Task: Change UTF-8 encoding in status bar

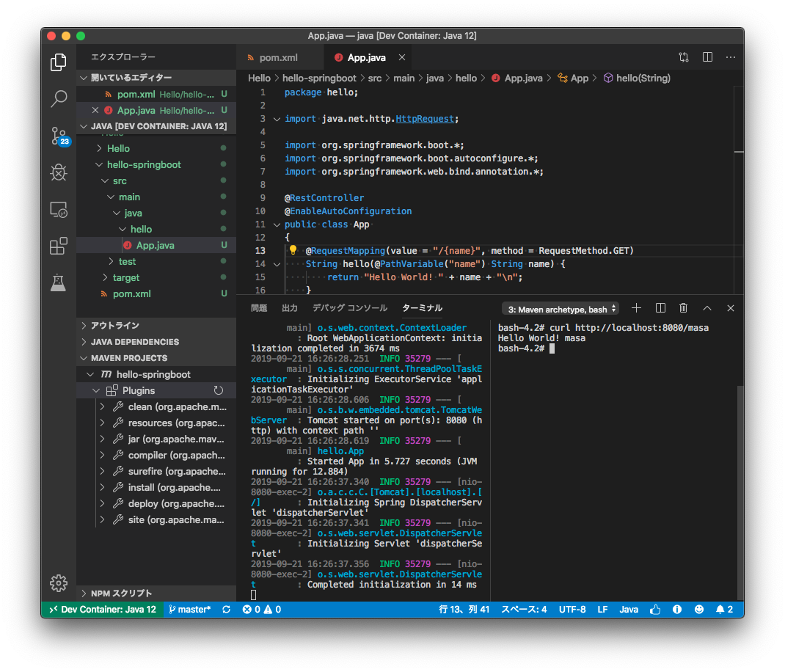Action: click(572, 610)
